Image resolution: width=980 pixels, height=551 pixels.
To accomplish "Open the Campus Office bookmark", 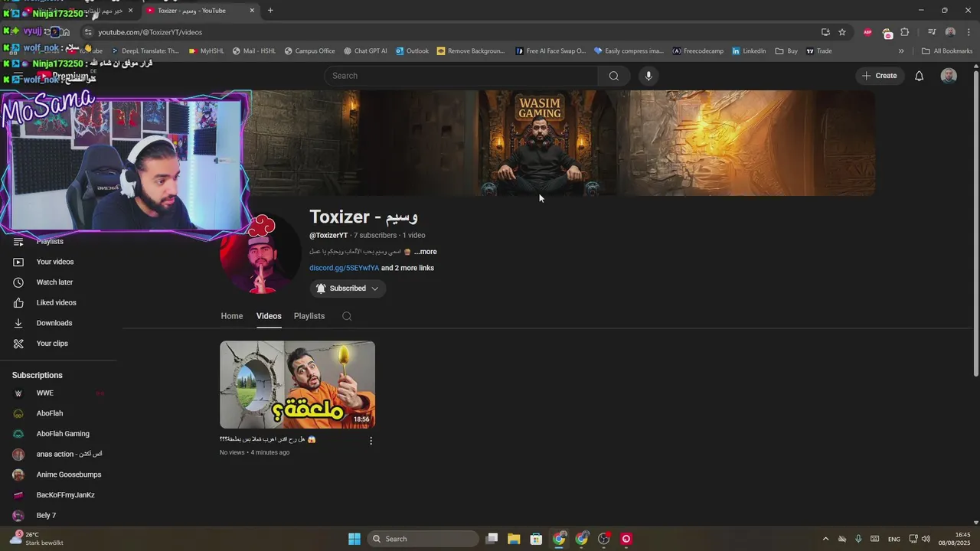I will [309, 51].
